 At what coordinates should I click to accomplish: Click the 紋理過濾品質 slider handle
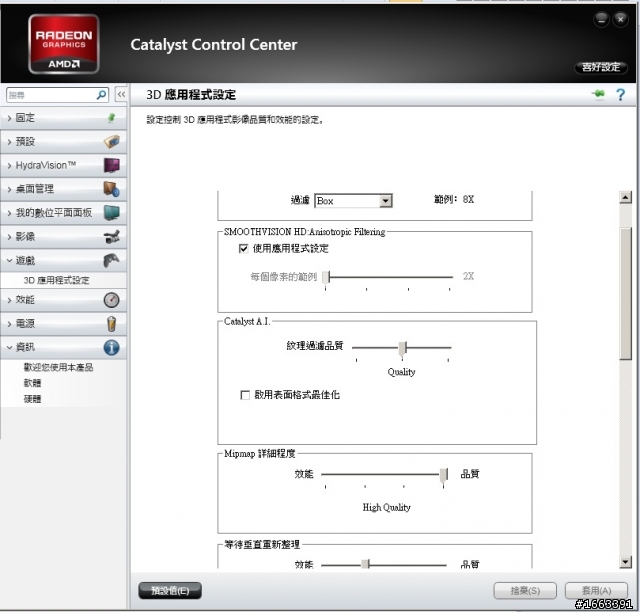pos(402,348)
